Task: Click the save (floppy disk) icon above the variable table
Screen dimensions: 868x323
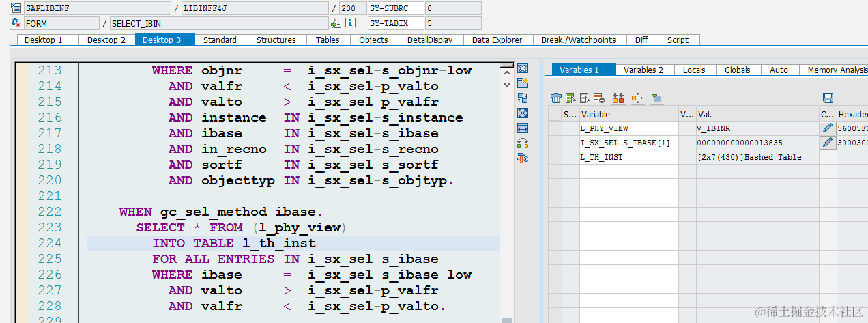Action: point(828,98)
